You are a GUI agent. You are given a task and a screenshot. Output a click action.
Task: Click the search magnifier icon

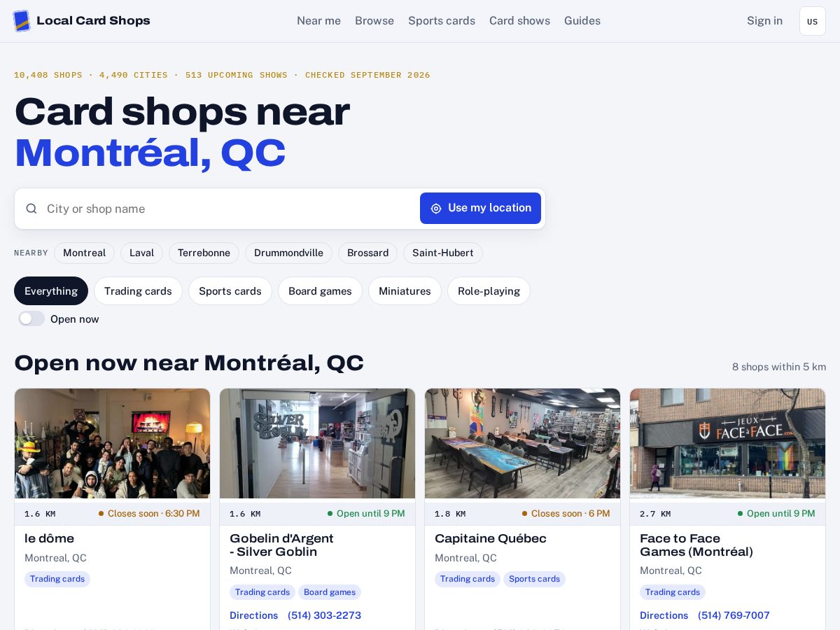(x=31, y=209)
